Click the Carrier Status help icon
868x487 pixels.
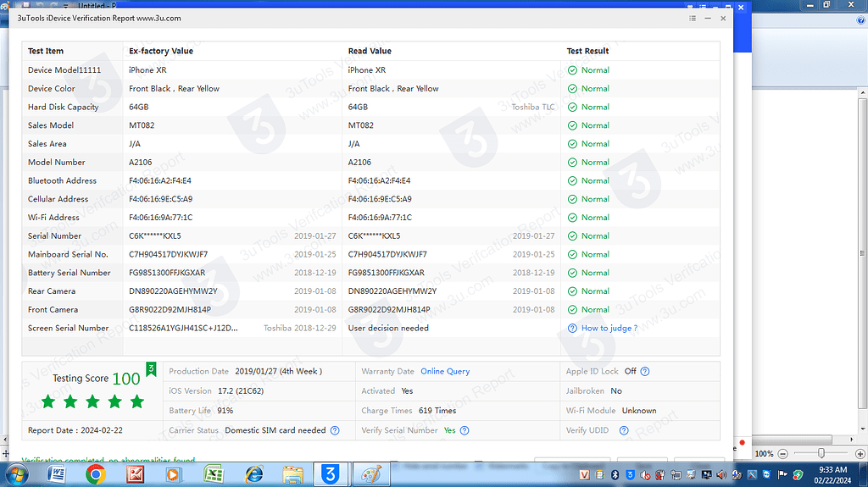pyautogui.click(x=335, y=430)
